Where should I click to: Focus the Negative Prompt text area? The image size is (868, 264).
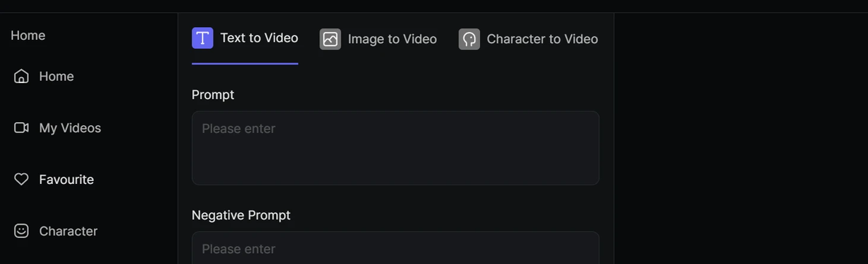395,248
